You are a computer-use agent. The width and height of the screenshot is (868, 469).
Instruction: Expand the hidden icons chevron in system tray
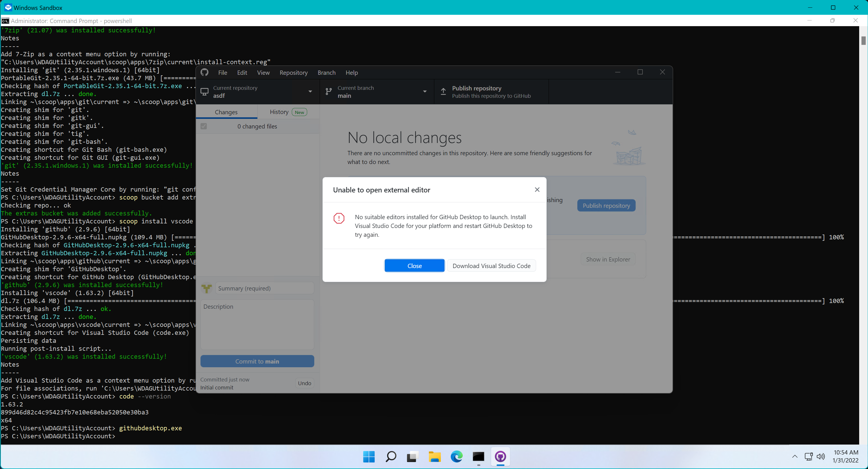[795, 457]
